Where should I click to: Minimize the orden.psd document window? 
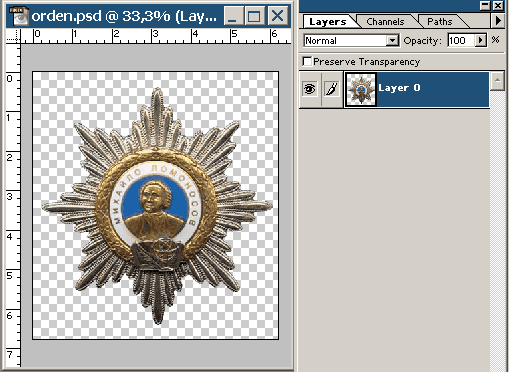[x=233, y=16]
